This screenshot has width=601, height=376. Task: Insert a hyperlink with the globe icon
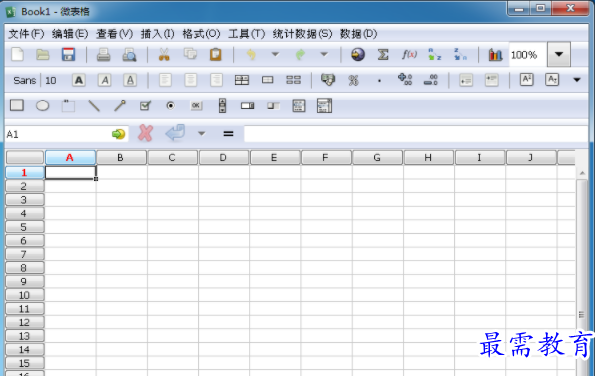pos(358,54)
